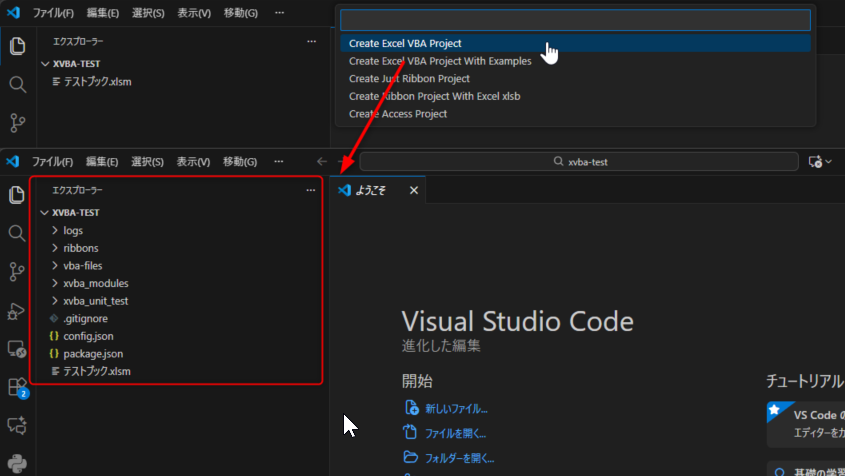Screen dimensions: 845x476
Task: Open 編集(E) menu in lower window
Action: tap(102, 162)
